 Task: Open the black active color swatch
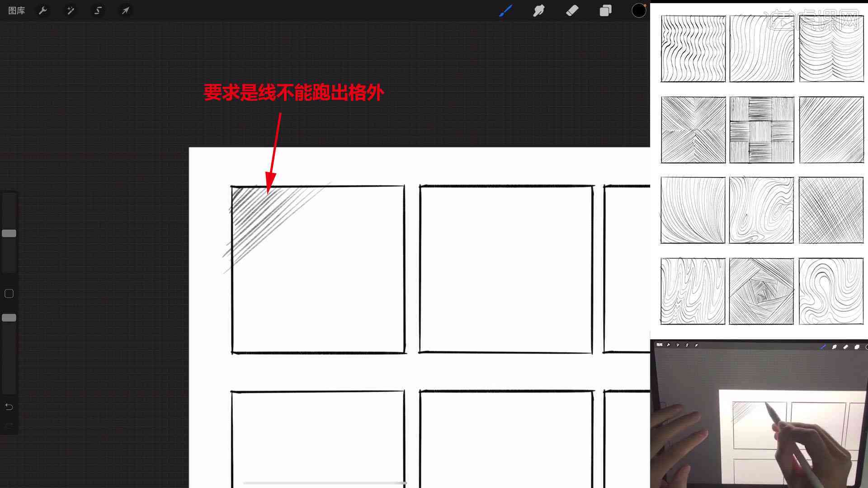(x=639, y=10)
